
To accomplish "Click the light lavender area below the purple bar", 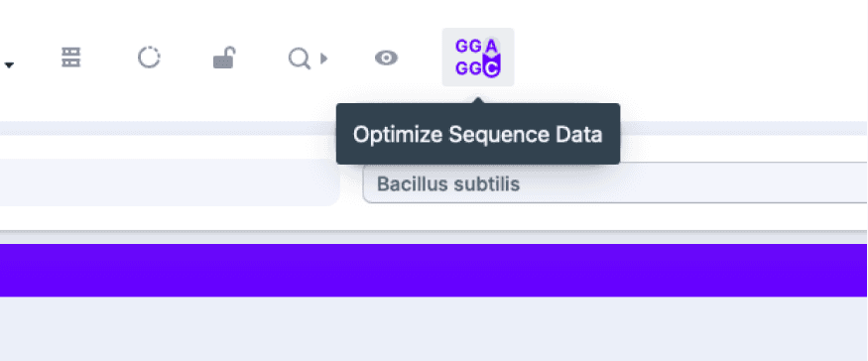I will 434,329.
